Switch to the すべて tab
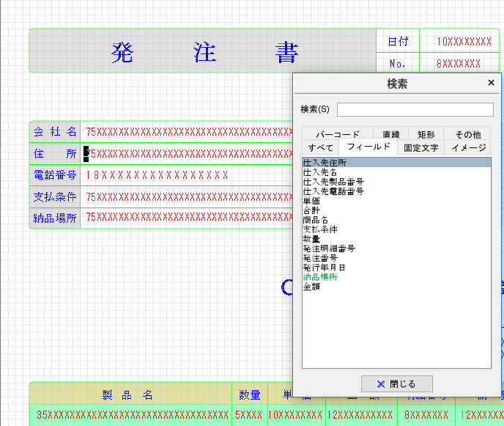The width and height of the screenshot is (504, 426). click(x=320, y=147)
